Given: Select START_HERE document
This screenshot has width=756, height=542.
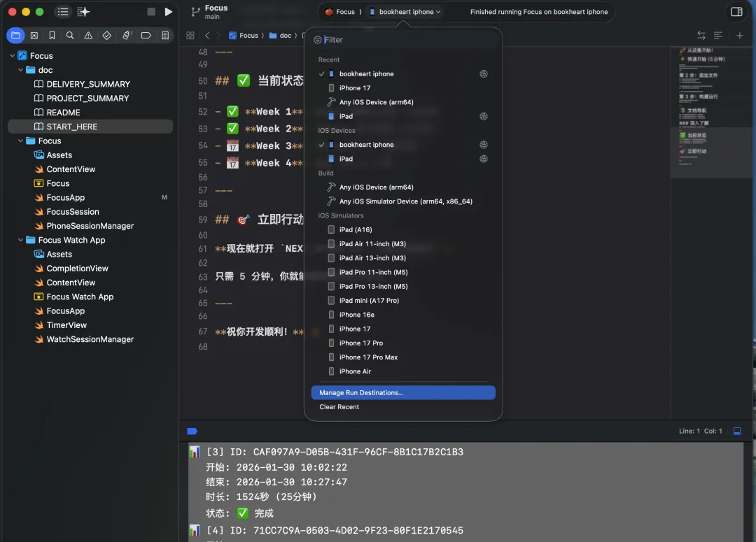Looking at the screenshot, I should coord(90,127).
